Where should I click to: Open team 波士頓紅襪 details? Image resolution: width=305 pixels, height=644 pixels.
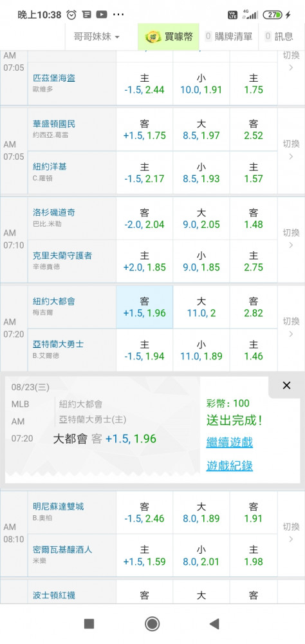[x=54, y=595]
